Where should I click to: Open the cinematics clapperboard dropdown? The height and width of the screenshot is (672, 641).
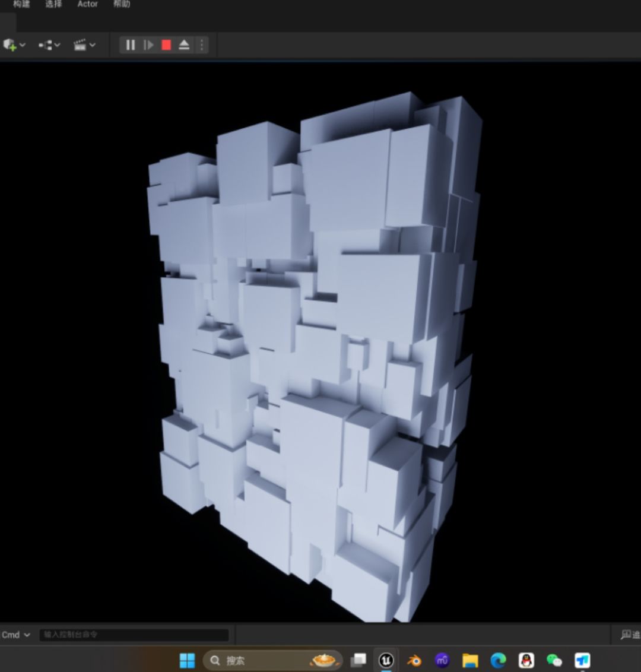tap(84, 45)
